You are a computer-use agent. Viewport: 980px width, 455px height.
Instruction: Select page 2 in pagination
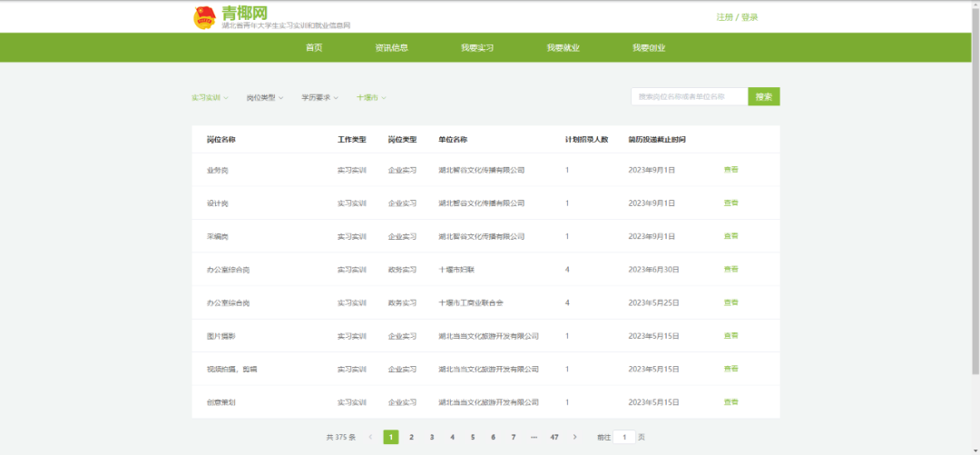pyautogui.click(x=411, y=437)
